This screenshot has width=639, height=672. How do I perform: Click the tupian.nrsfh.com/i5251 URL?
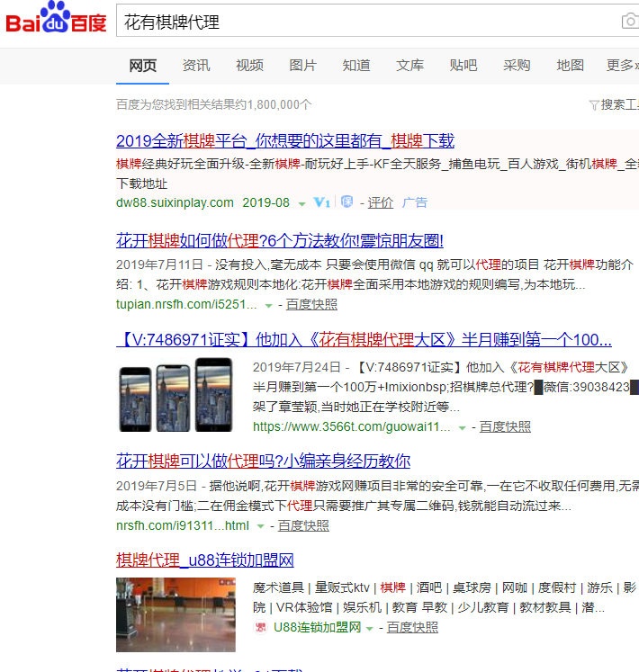(x=186, y=305)
